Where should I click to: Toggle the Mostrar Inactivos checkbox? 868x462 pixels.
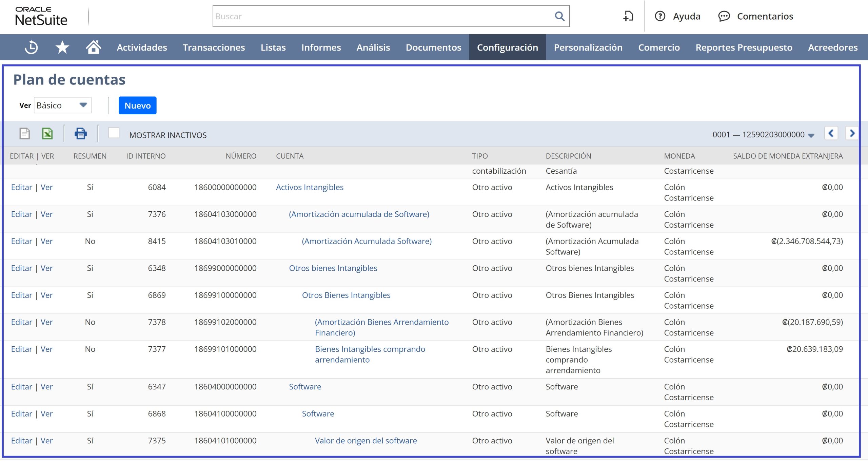(114, 133)
